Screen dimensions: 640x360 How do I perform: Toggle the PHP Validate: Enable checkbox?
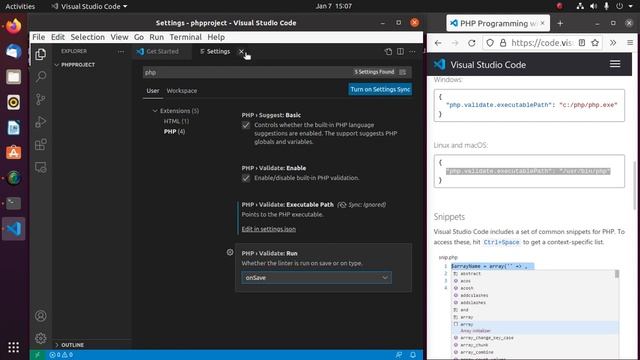tap(246, 178)
